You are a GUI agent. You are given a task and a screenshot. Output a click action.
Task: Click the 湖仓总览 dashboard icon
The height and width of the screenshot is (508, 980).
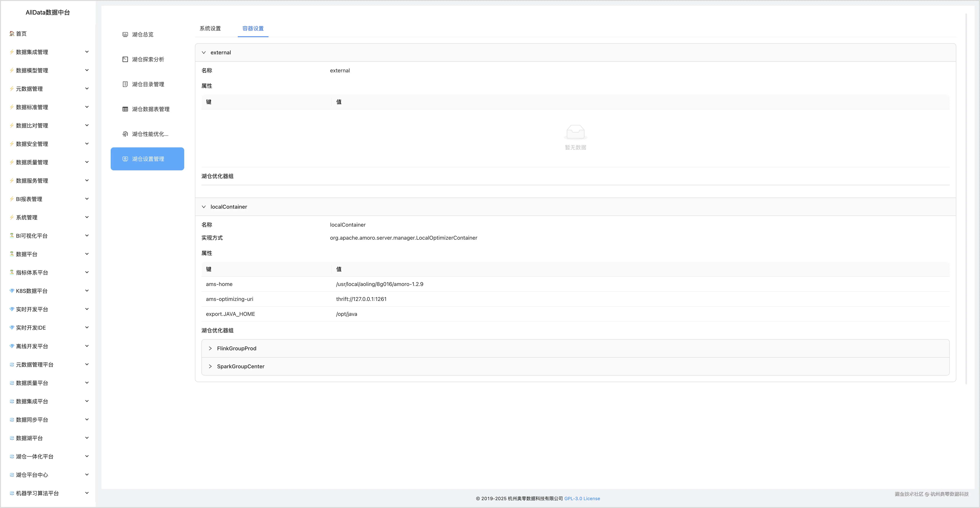[125, 34]
